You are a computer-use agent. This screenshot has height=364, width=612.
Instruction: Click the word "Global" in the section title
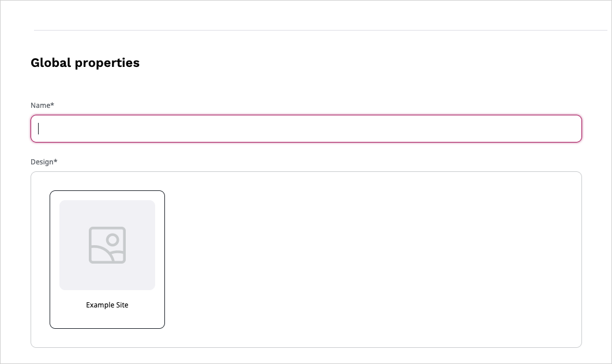pyautogui.click(x=51, y=63)
